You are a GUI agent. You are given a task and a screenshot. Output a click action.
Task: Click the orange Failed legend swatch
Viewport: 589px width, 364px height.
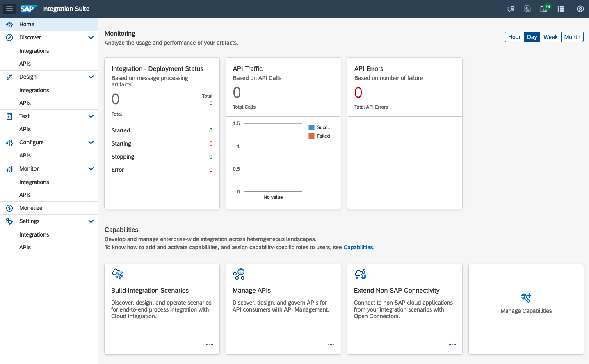click(x=311, y=136)
